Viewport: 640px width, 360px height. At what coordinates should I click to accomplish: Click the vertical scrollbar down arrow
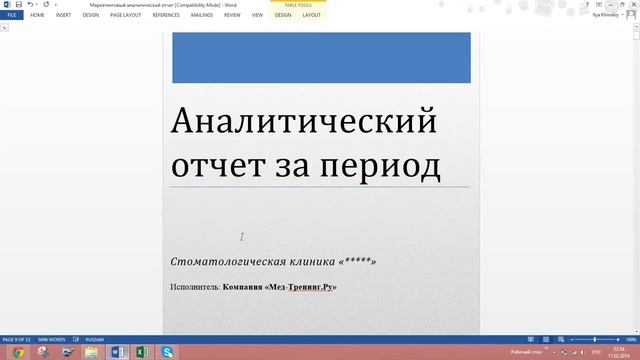[x=636, y=331]
